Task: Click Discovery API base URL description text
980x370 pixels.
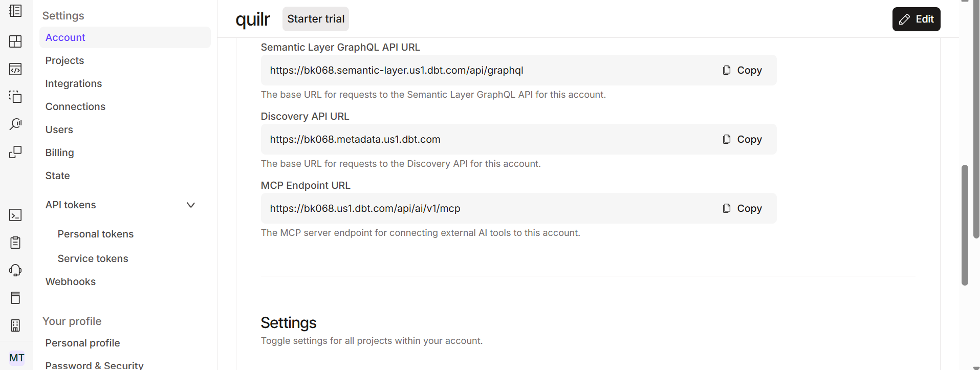Action: (x=401, y=164)
